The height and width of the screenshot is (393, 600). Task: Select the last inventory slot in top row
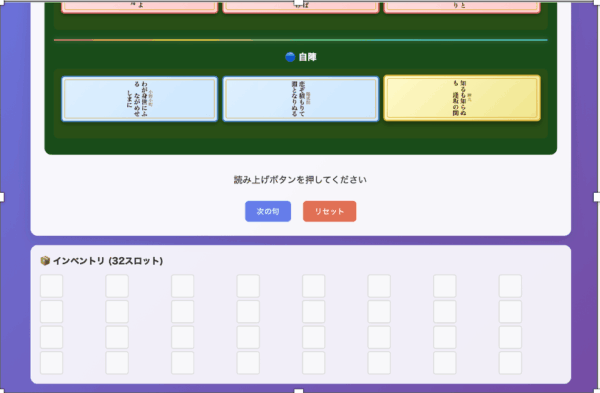click(510, 286)
